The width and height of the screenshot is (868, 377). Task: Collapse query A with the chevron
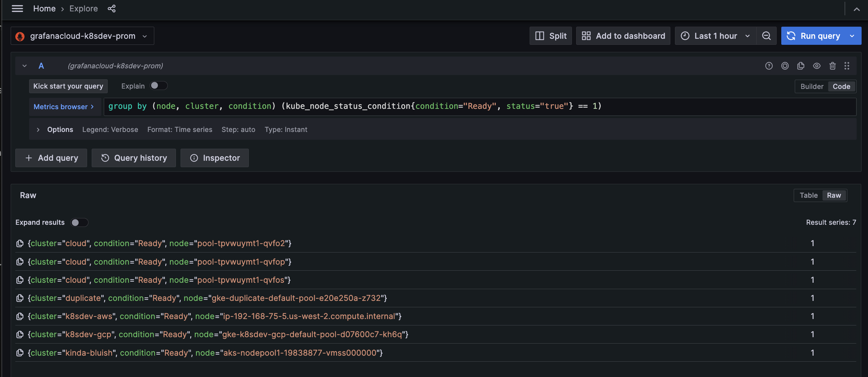click(25, 66)
